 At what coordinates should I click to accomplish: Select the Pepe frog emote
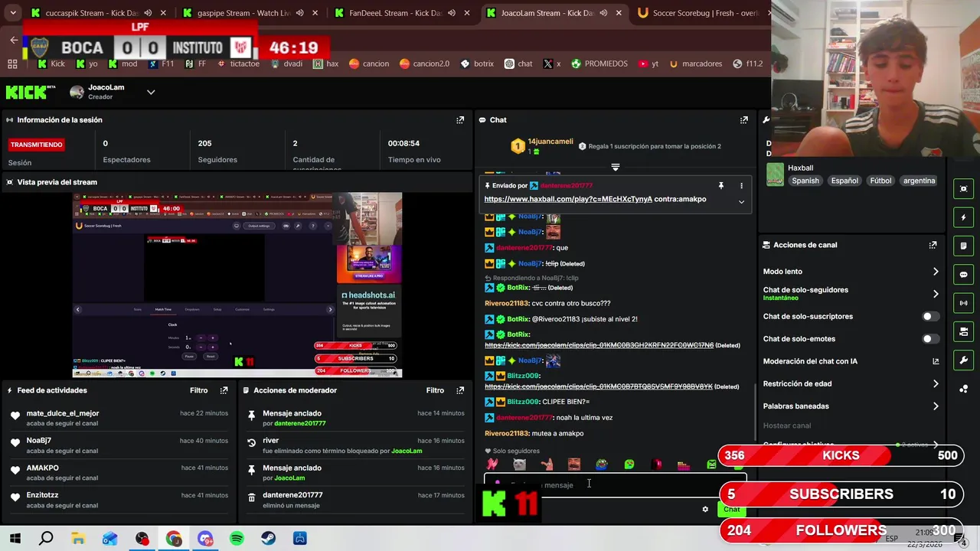pyautogui.click(x=601, y=465)
